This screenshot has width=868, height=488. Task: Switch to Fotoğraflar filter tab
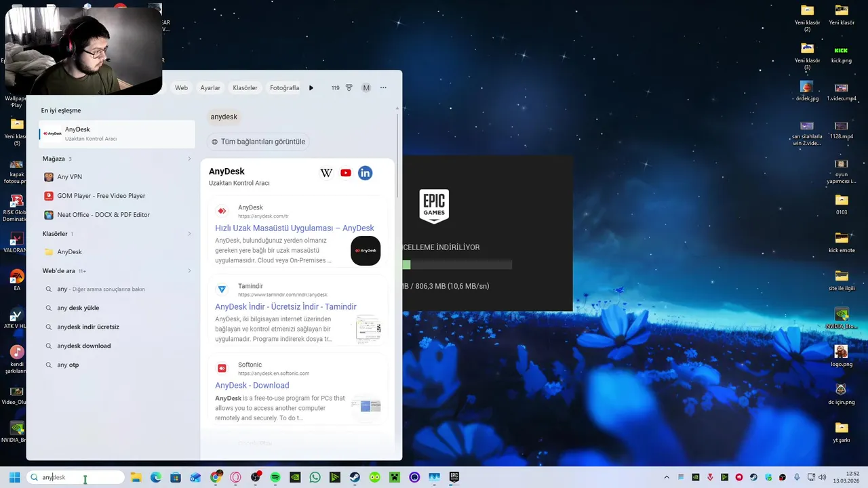click(284, 88)
